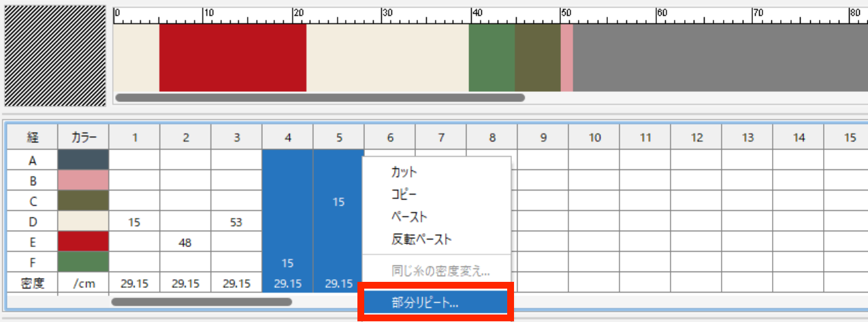The height and width of the screenshot is (322, 868).
Task: Click row label B
Action: click(33, 180)
